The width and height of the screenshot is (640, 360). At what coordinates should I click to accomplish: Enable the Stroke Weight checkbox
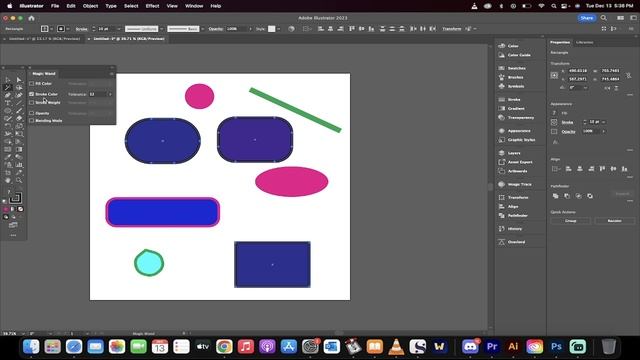(31, 102)
